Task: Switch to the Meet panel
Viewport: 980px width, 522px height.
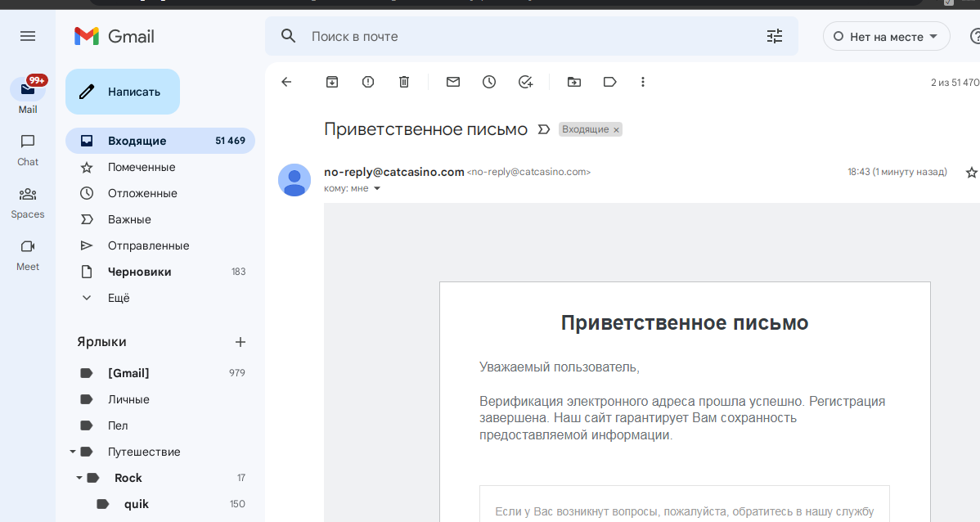Action: [27, 254]
